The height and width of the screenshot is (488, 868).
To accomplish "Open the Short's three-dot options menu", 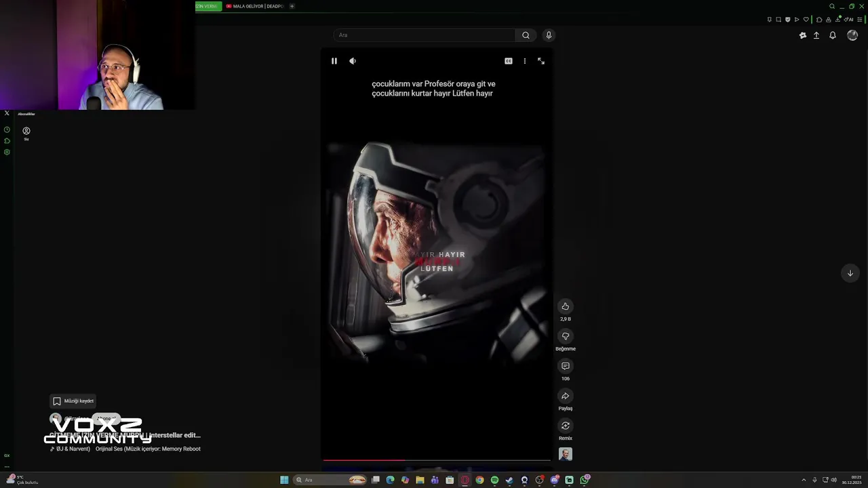I will (524, 61).
